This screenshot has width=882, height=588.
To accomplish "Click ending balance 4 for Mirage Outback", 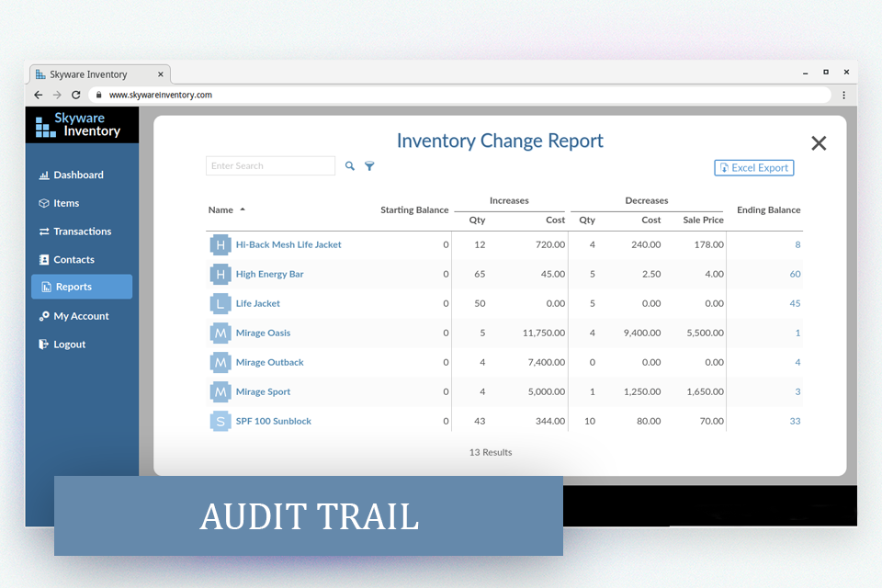I will click(797, 362).
